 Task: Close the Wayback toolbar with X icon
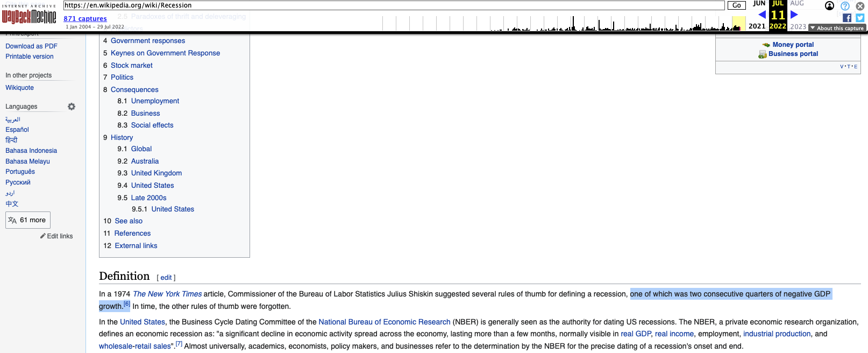[x=860, y=6]
